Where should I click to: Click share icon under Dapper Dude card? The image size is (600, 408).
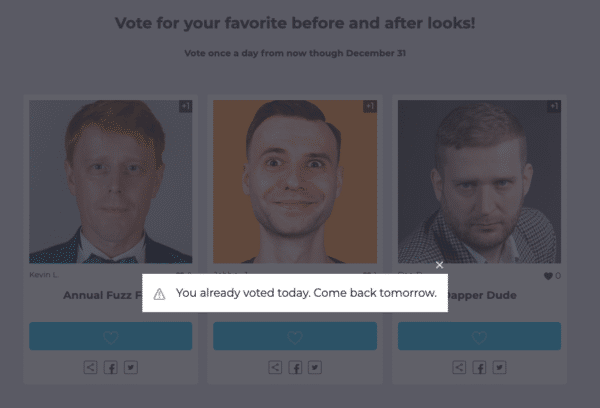(459, 368)
